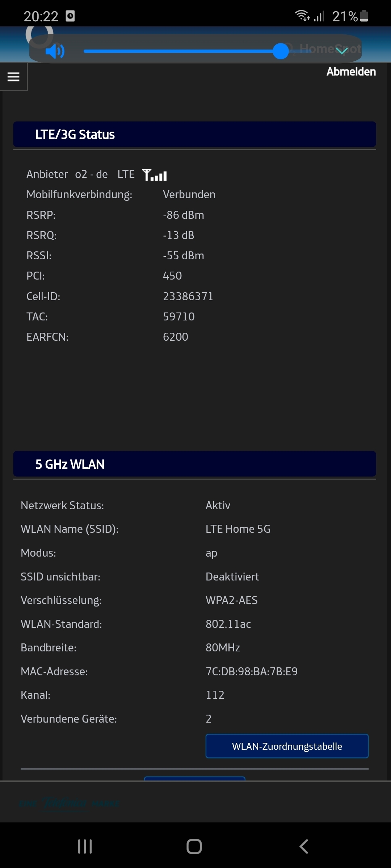Image resolution: width=391 pixels, height=868 pixels.
Task: Tap the speaker icon in volume panel
Action: tap(55, 51)
